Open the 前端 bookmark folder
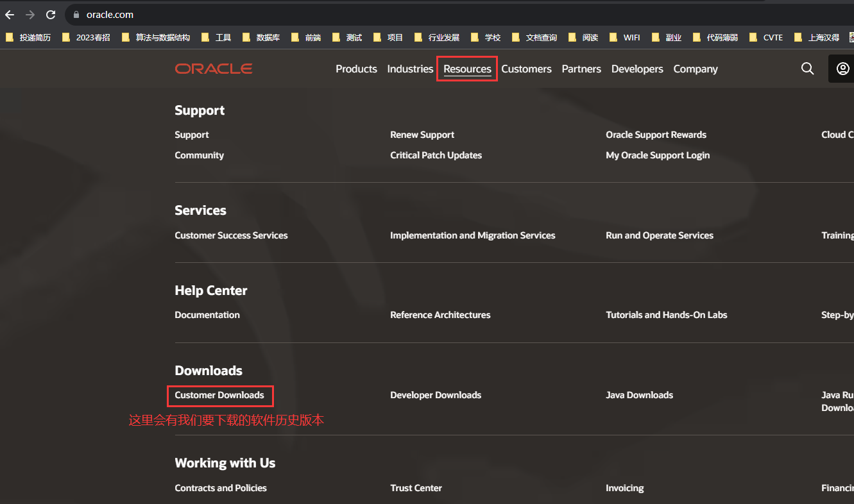This screenshot has width=854, height=504. (x=306, y=37)
